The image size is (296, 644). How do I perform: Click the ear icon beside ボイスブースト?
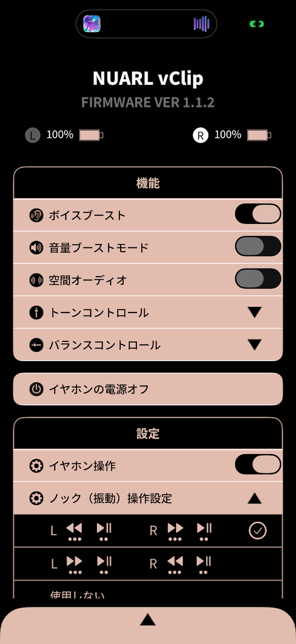pos(36,215)
